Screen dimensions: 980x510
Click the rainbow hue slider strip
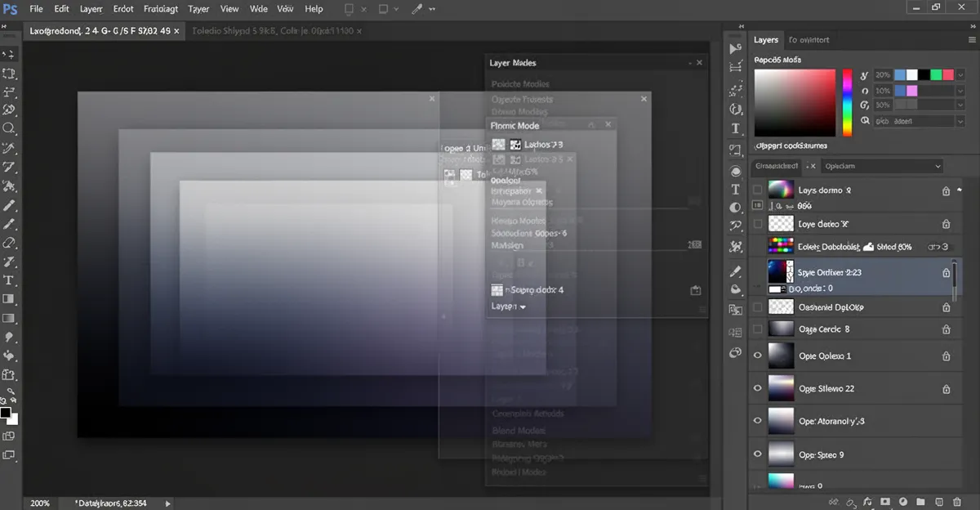pos(847,102)
